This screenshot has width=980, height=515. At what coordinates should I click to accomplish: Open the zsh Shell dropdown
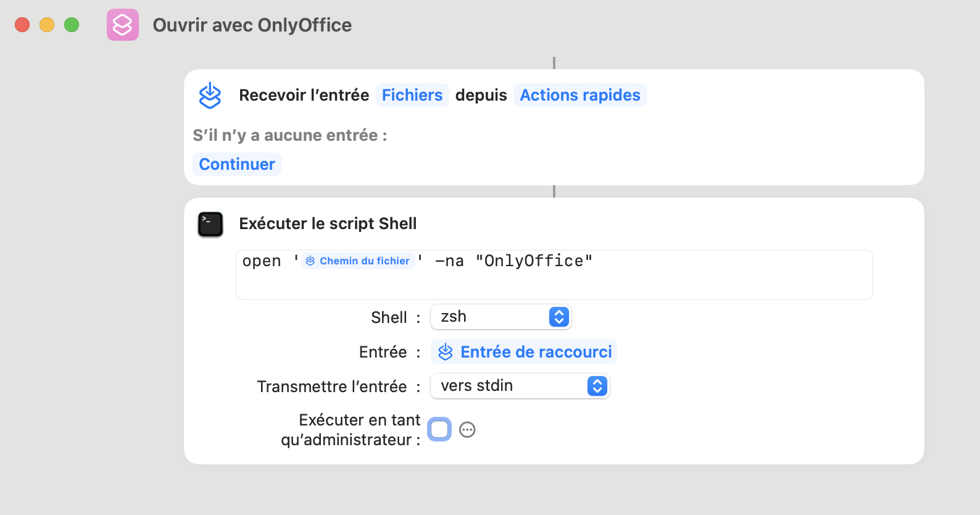pos(501,317)
